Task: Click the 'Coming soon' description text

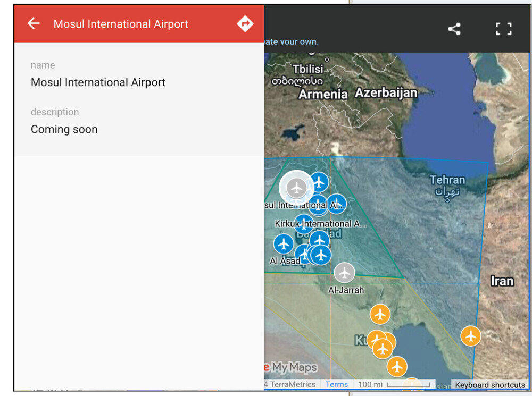Action: pos(64,129)
